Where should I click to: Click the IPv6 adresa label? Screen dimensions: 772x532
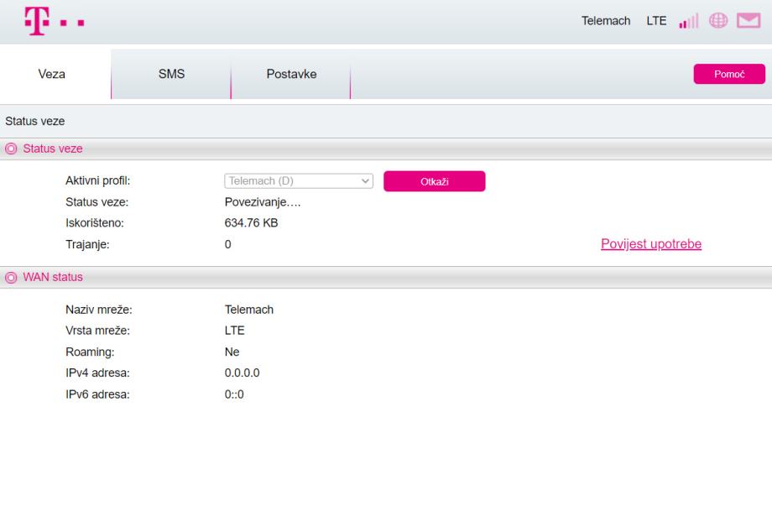pyautogui.click(x=97, y=394)
